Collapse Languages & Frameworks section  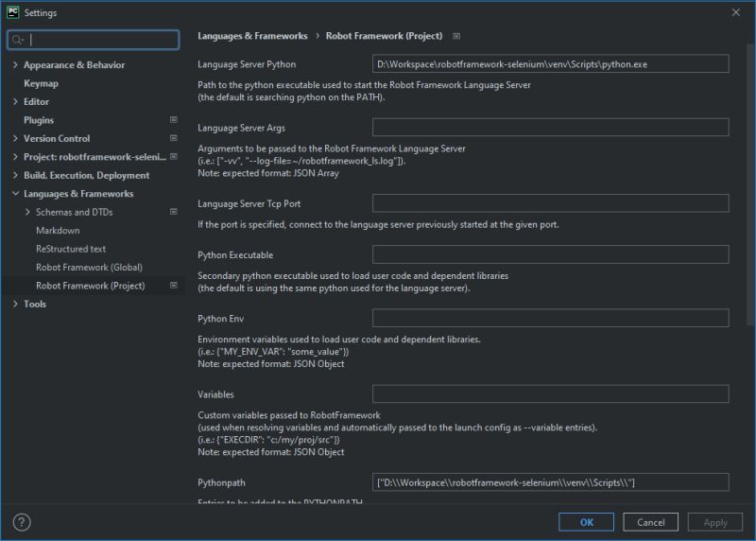pyautogui.click(x=15, y=194)
